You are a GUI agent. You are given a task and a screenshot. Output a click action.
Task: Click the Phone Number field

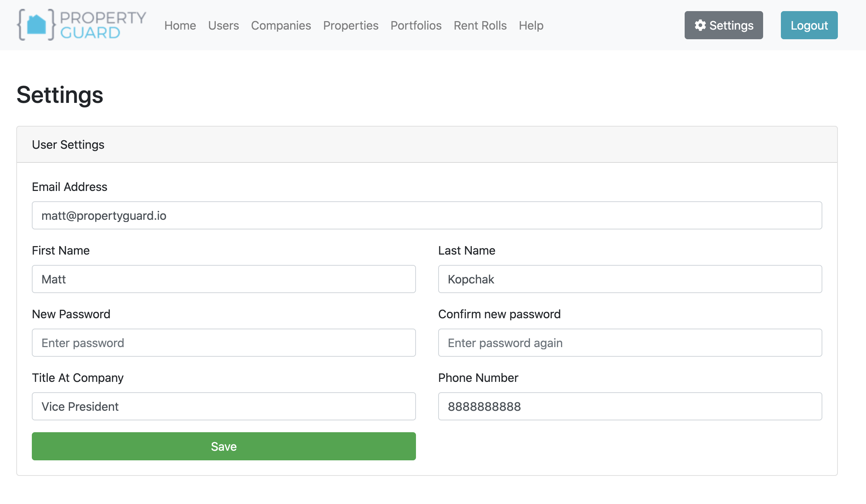(x=630, y=406)
